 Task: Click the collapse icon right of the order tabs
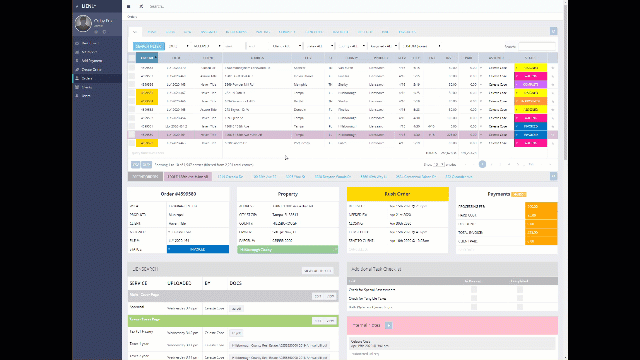click(x=553, y=31)
